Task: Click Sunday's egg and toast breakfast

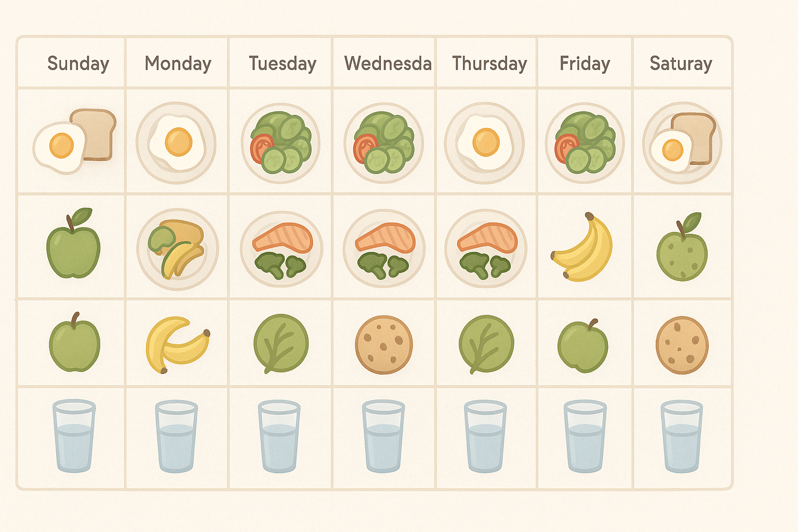Action: [x=74, y=141]
